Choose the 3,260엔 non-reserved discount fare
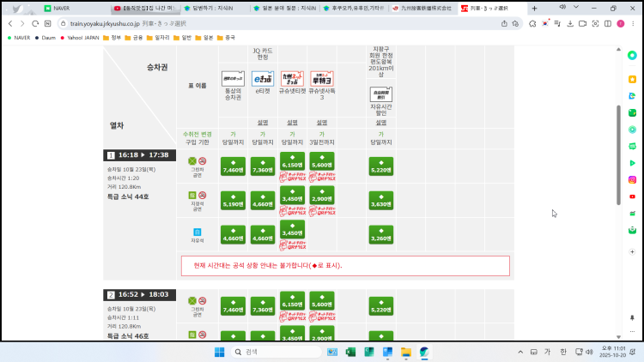 [x=381, y=238]
